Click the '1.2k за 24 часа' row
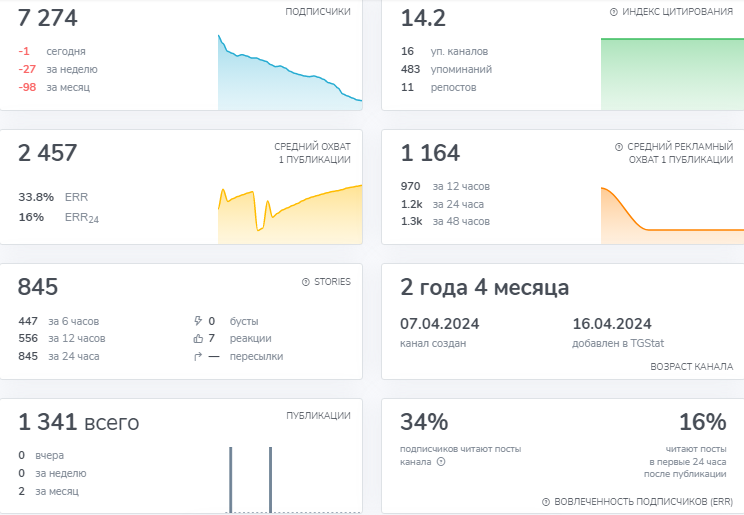The height and width of the screenshot is (515, 744). (x=442, y=205)
